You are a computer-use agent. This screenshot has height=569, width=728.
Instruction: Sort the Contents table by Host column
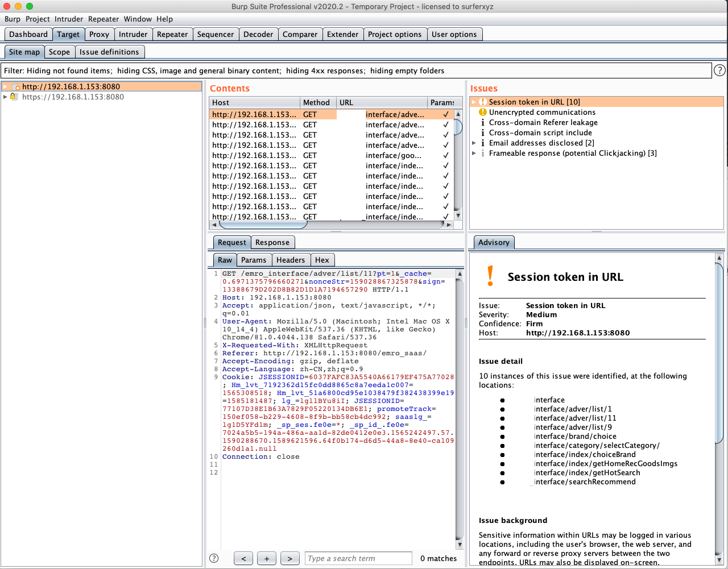254,102
